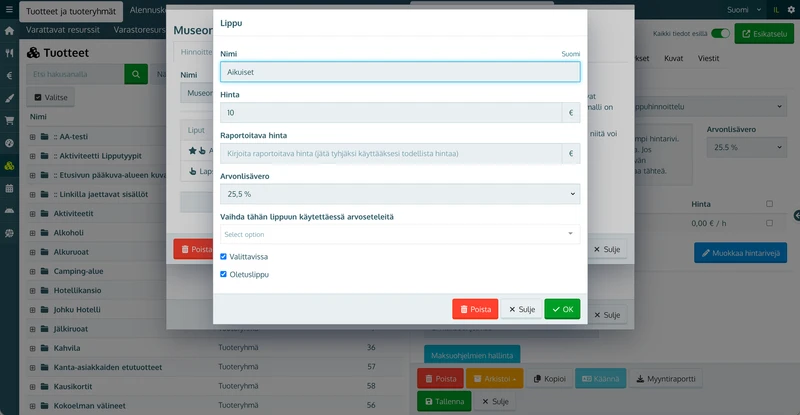
Task: Expand the Aktiviteetit tree node
Action: (x=32, y=213)
